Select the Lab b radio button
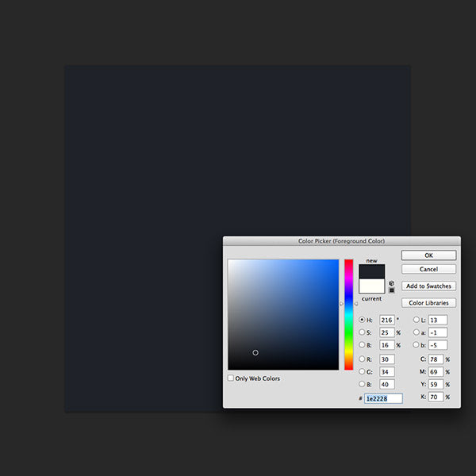Viewport: 476px width, 476px height. tap(416, 344)
